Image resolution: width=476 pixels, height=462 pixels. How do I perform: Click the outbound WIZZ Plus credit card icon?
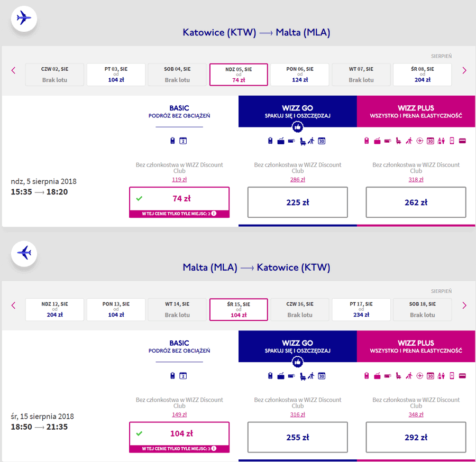coord(462,141)
